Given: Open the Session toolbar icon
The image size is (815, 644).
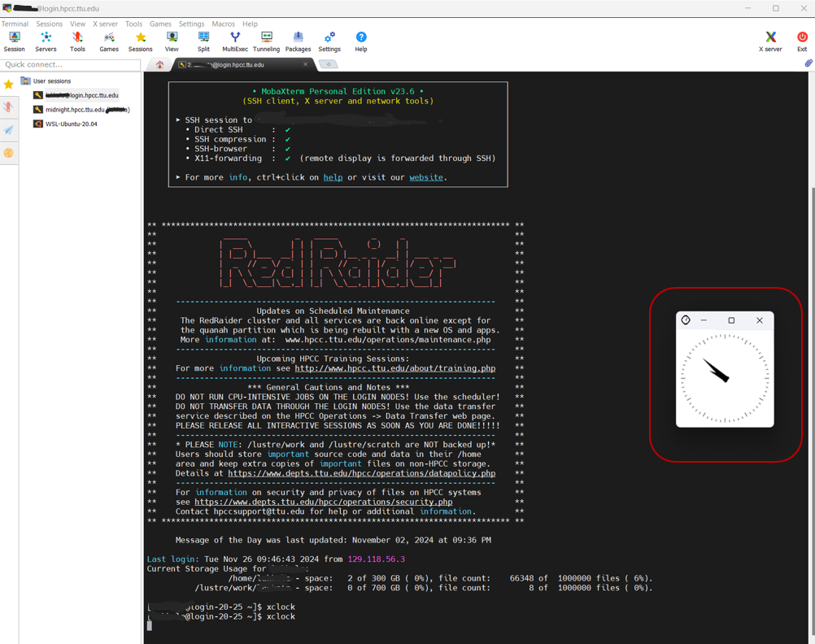Looking at the screenshot, I should click(15, 41).
